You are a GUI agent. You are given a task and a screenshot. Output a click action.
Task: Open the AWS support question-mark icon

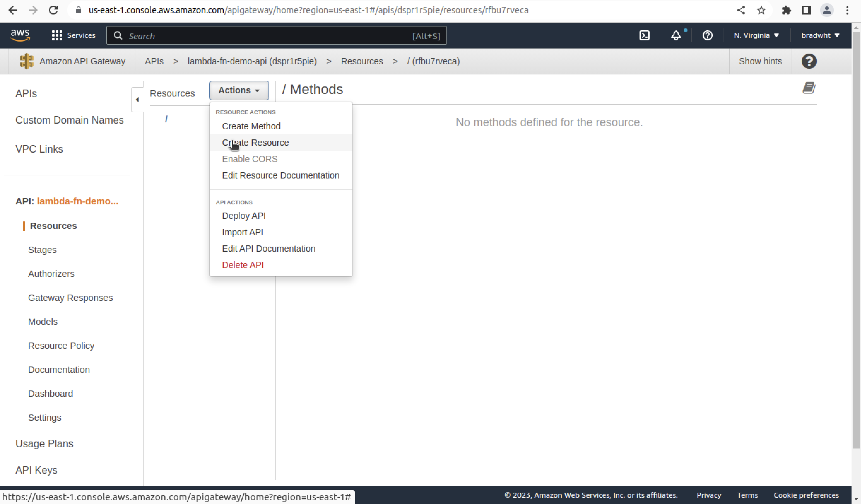pyautogui.click(x=707, y=36)
